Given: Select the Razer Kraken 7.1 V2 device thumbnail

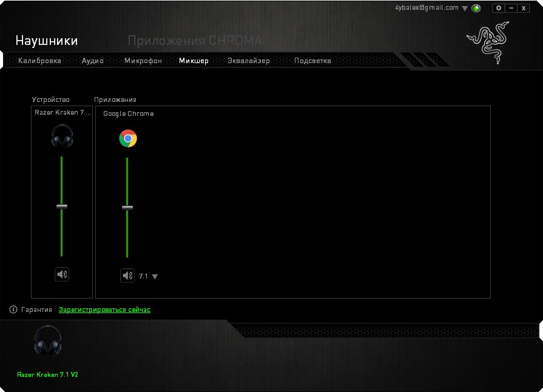Looking at the screenshot, I should click(x=48, y=341).
